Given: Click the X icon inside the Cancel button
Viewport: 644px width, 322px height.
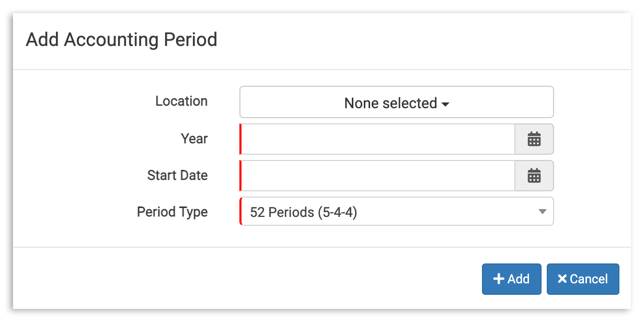Looking at the screenshot, I should (x=562, y=279).
